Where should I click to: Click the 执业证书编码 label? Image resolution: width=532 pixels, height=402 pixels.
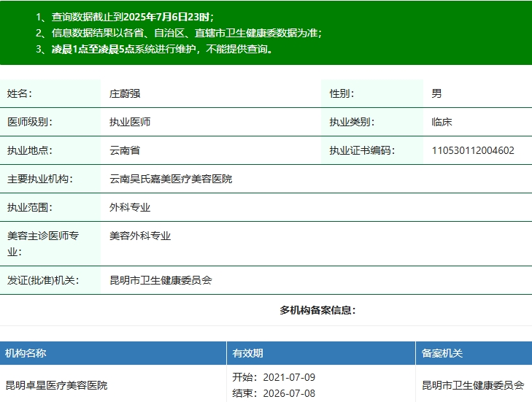click(x=362, y=150)
